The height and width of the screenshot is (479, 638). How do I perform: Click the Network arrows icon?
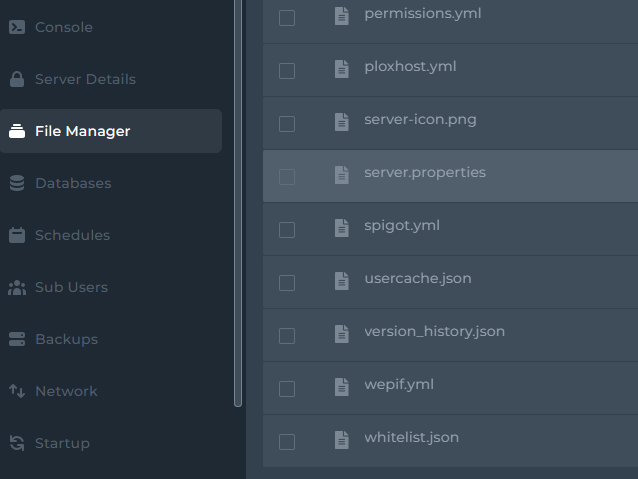click(17, 391)
